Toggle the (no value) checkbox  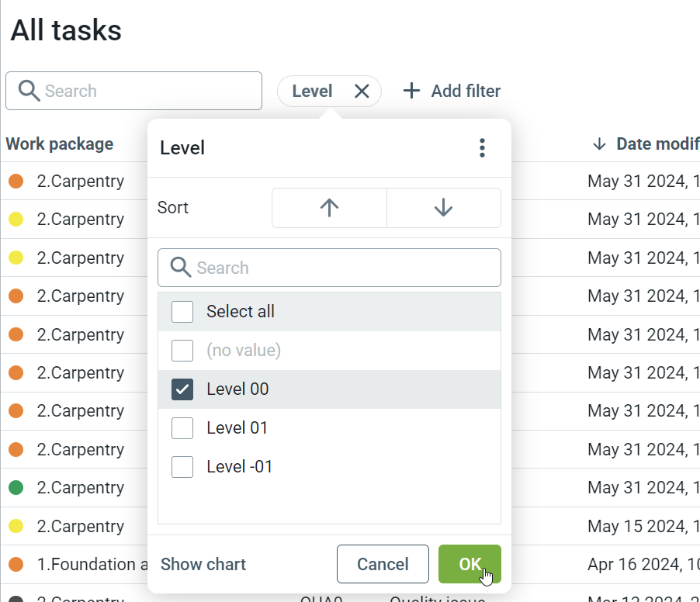[x=182, y=351]
